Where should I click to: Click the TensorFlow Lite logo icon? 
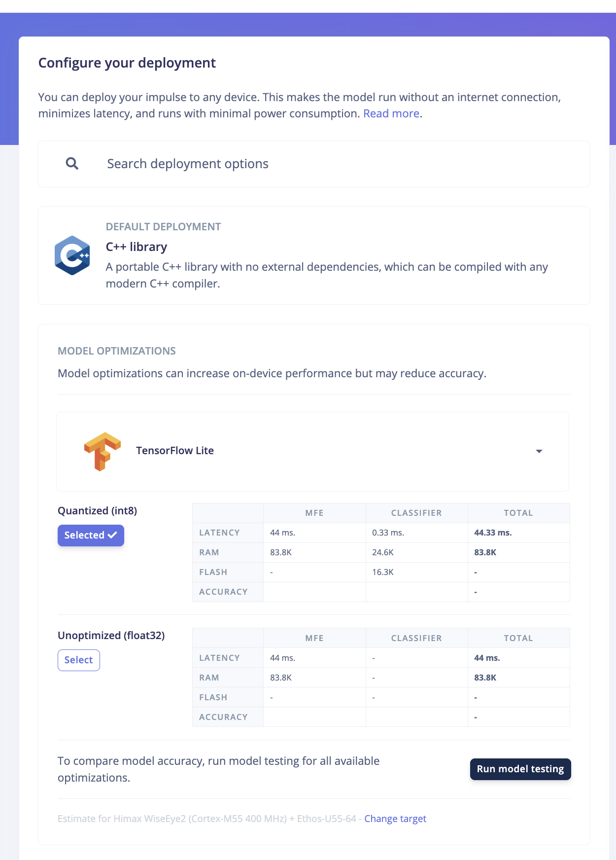102,451
